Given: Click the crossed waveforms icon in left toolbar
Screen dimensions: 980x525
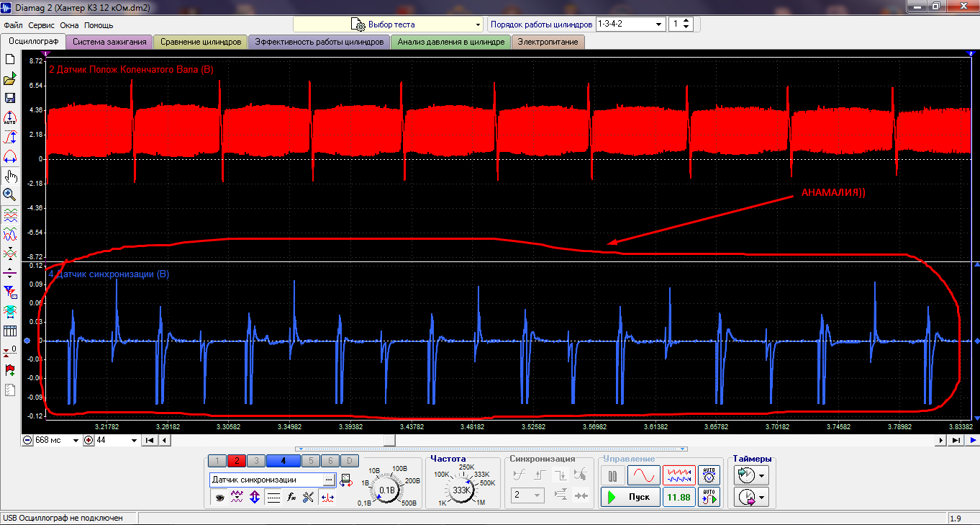Looking at the screenshot, I should (10, 253).
